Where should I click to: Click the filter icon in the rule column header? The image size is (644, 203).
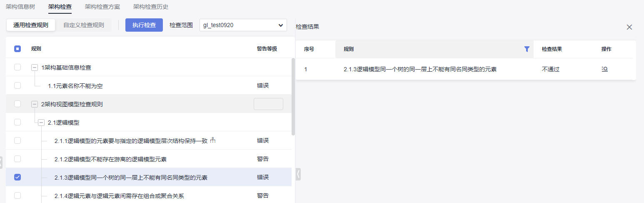tap(527, 49)
